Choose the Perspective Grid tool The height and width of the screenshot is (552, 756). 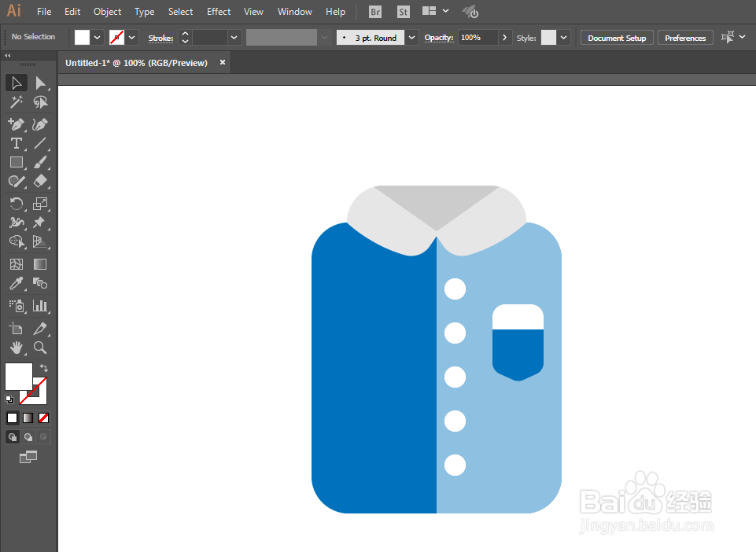(40, 241)
